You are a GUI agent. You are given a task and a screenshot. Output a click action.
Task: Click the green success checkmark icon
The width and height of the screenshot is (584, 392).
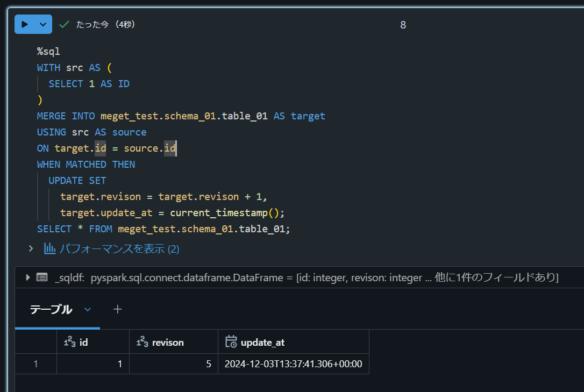(x=64, y=25)
